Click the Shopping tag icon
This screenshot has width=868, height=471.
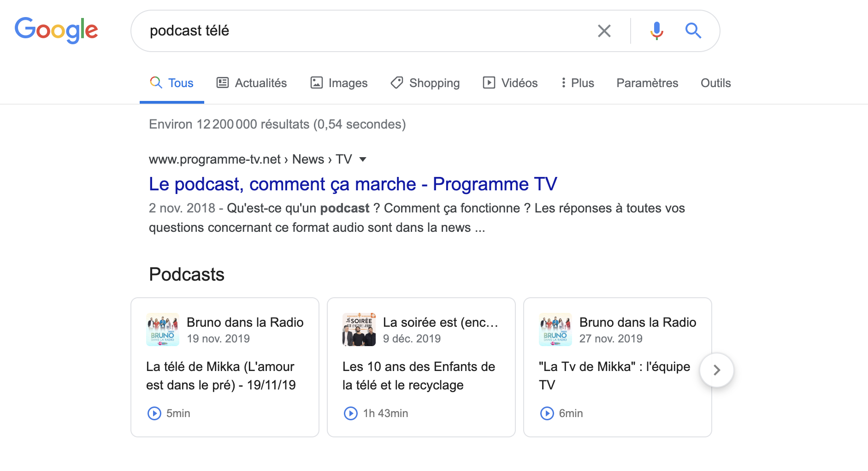(396, 82)
